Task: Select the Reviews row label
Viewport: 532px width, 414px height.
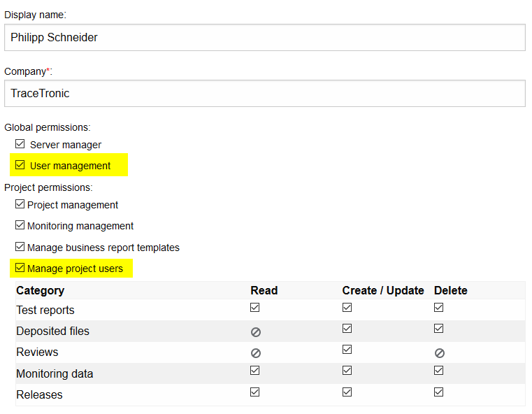Action: 37,352
